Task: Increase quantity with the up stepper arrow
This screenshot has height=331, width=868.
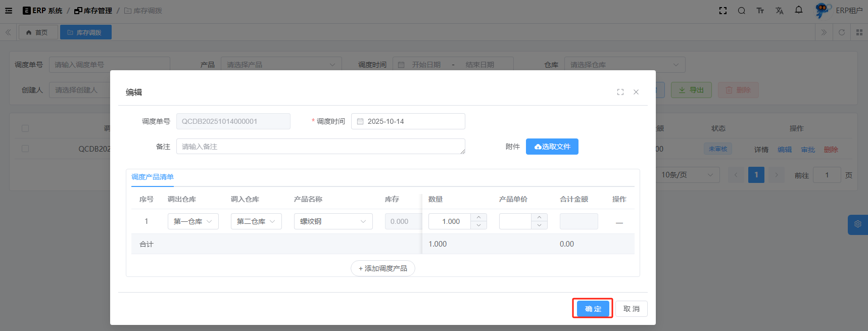Action: [x=478, y=217]
